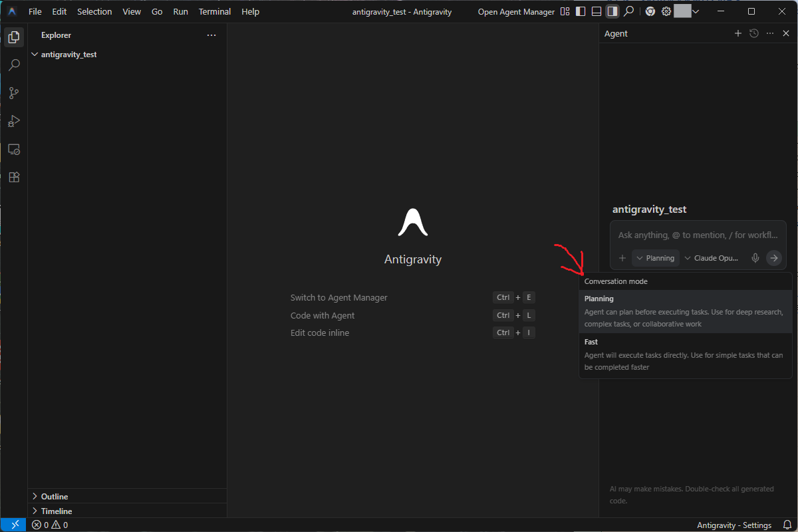The height and width of the screenshot is (532, 798).
Task: Click Open Agent Manager button
Action: (516, 12)
